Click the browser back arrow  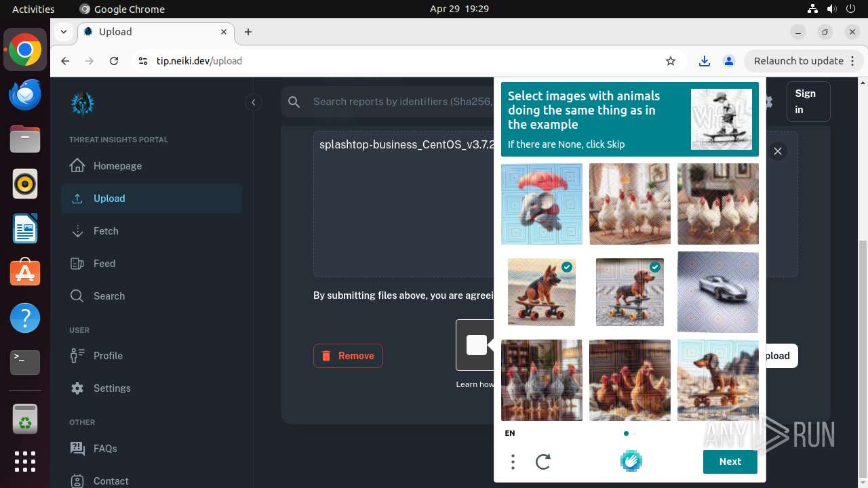[65, 61]
